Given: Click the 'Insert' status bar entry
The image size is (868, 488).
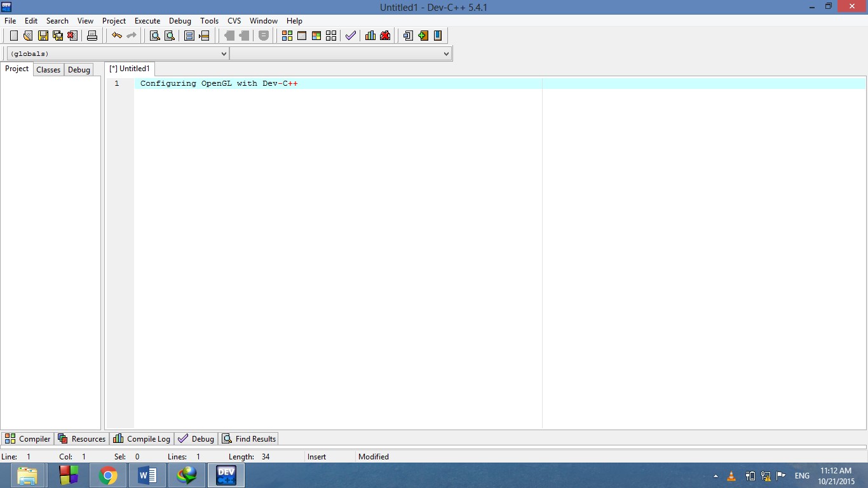Looking at the screenshot, I should pyautogui.click(x=316, y=457).
